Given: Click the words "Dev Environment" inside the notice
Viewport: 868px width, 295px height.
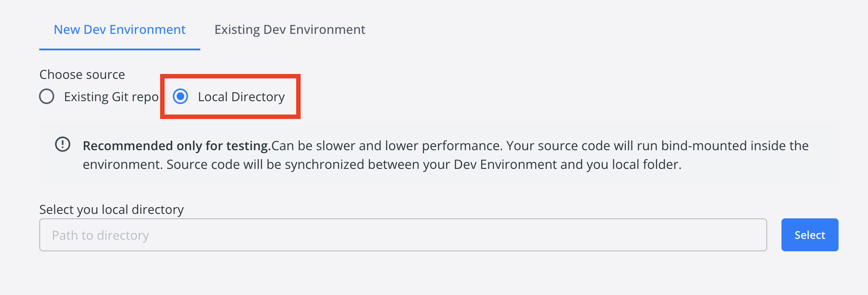Looking at the screenshot, I should [x=505, y=164].
